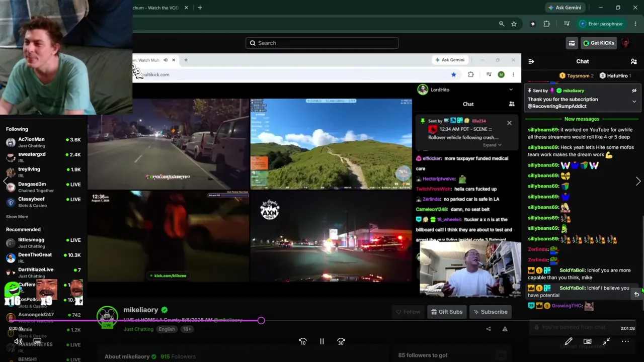Open a new browser tab
Viewport: 644px width, 362px height.
200,8
